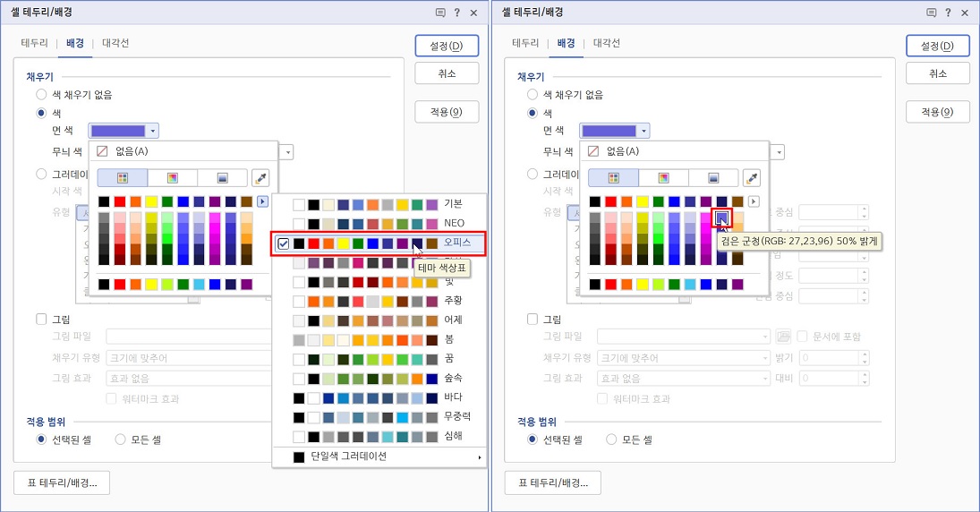
Task: Click 그림 파일 field in left dialog
Action: 189,337
